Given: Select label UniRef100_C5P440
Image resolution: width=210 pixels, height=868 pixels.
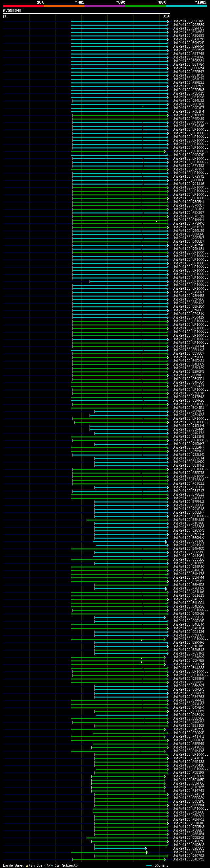Looking at the screenshot, I should pos(188,429).
